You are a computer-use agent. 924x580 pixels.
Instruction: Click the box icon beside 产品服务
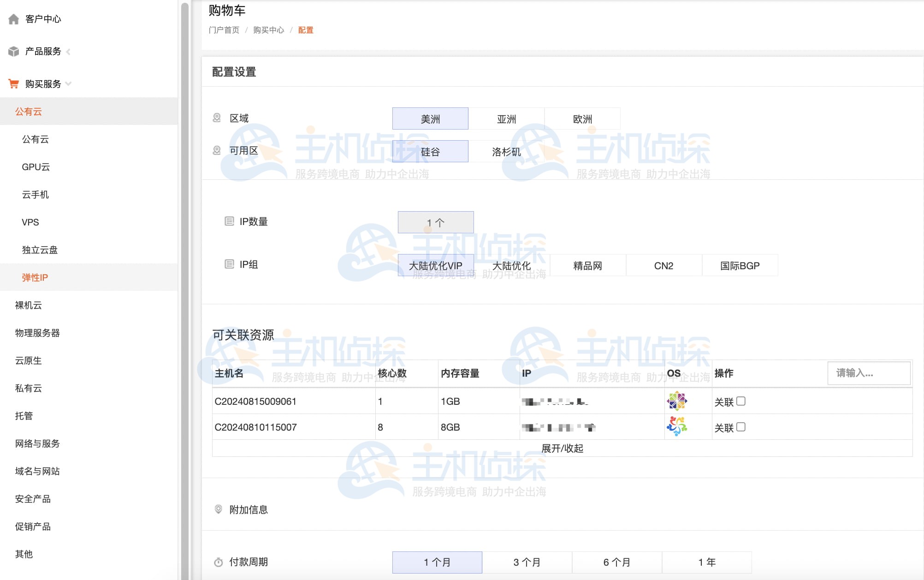[x=12, y=52]
